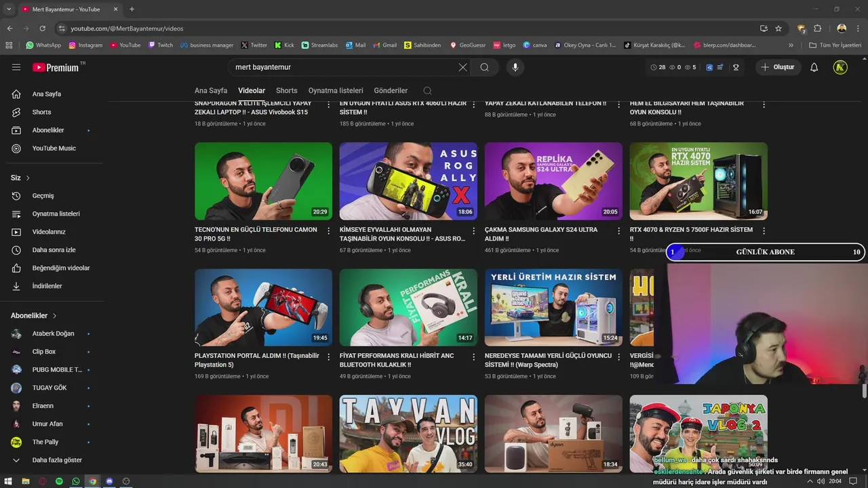
Task: Click the Yerli Üretim Hazır Sistem thumbnail
Action: coord(553,308)
